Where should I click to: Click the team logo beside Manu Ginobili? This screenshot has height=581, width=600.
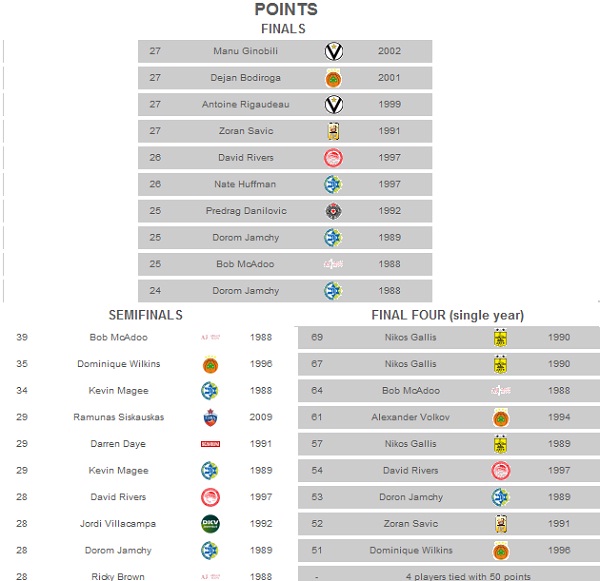coord(334,51)
